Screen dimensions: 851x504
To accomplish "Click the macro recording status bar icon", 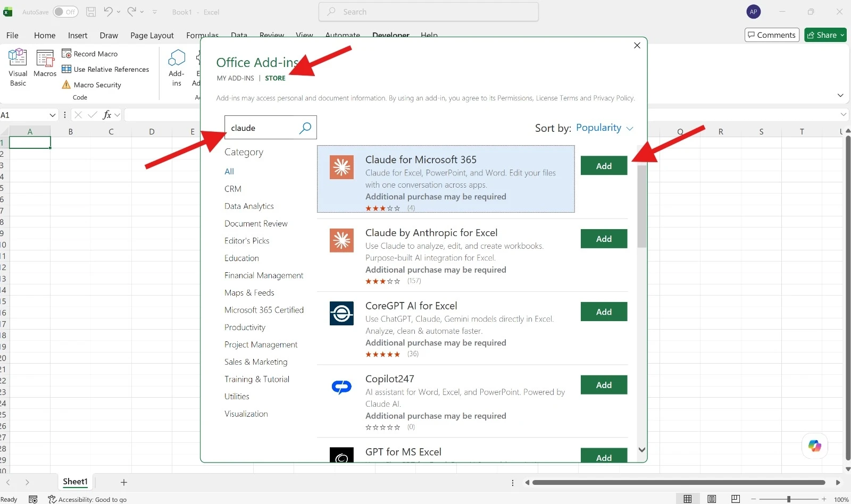I will point(33,499).
